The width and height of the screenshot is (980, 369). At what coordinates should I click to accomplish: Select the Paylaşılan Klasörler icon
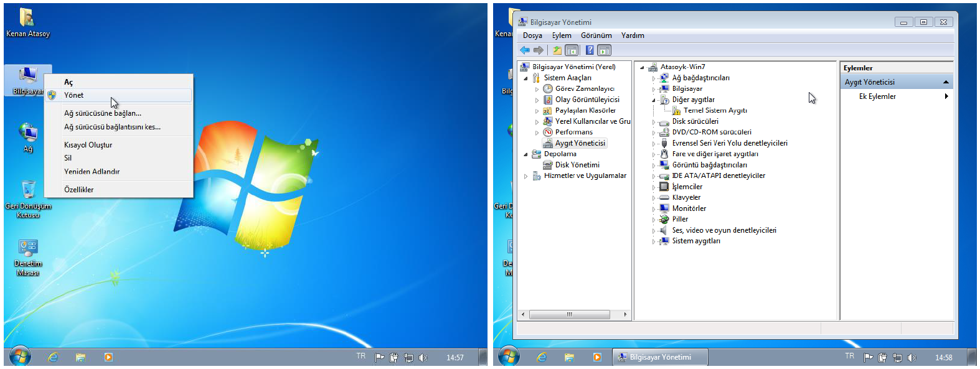[548, 111]
